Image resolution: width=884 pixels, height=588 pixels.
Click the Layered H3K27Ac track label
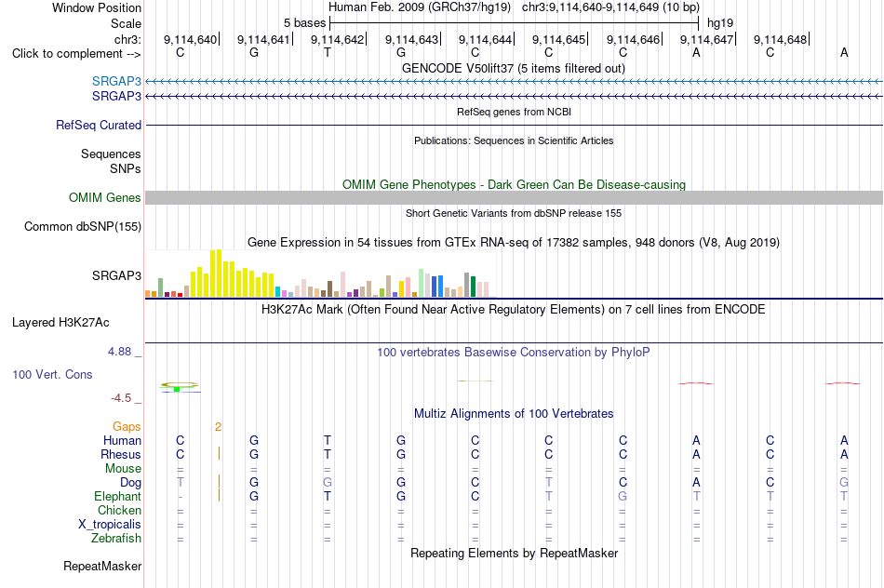60,323
